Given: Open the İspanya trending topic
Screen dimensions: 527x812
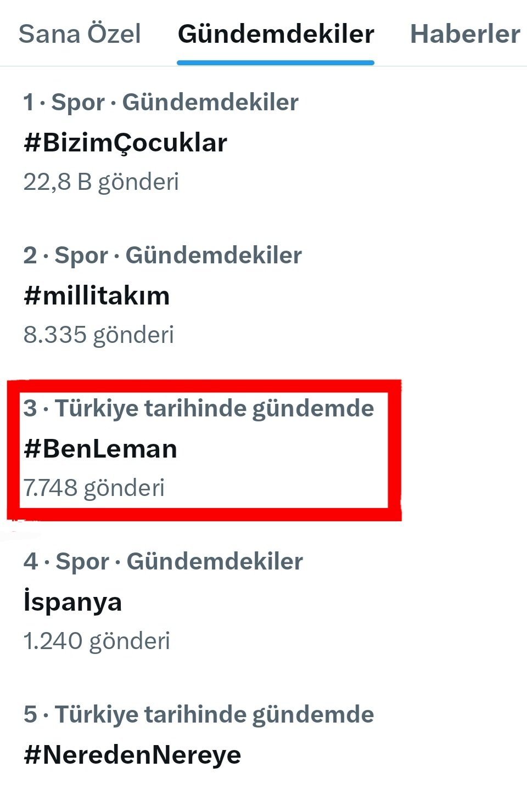Looking at the screenshot, I should [x=72, y=602].
